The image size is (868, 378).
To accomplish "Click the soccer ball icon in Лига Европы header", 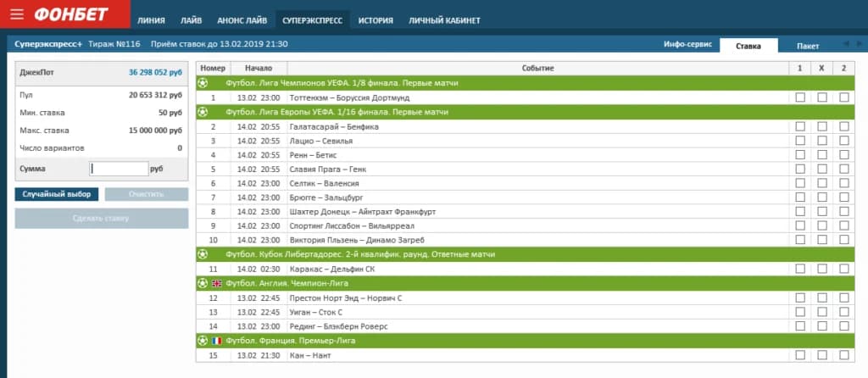I will [203, 112].
